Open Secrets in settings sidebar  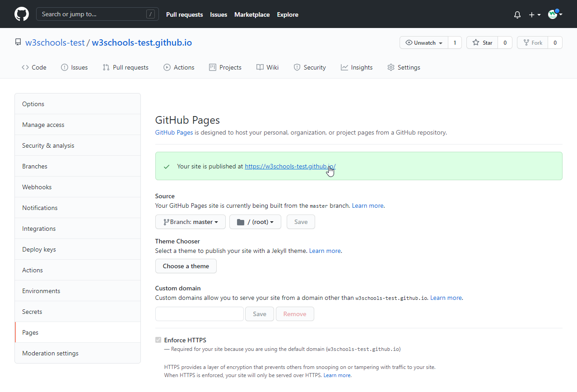coord(78,312)
